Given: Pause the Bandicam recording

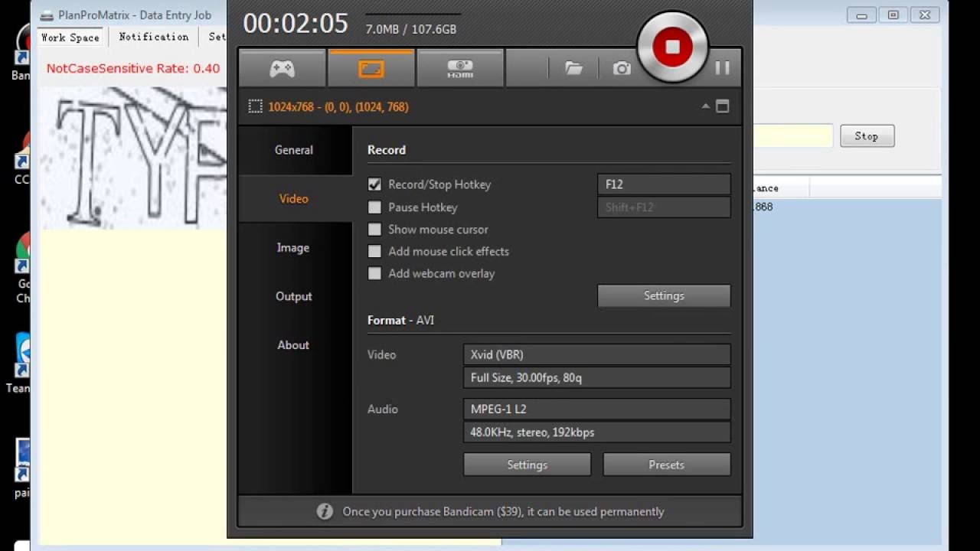Looking at the screenshot, I should (x=722, y=68).
